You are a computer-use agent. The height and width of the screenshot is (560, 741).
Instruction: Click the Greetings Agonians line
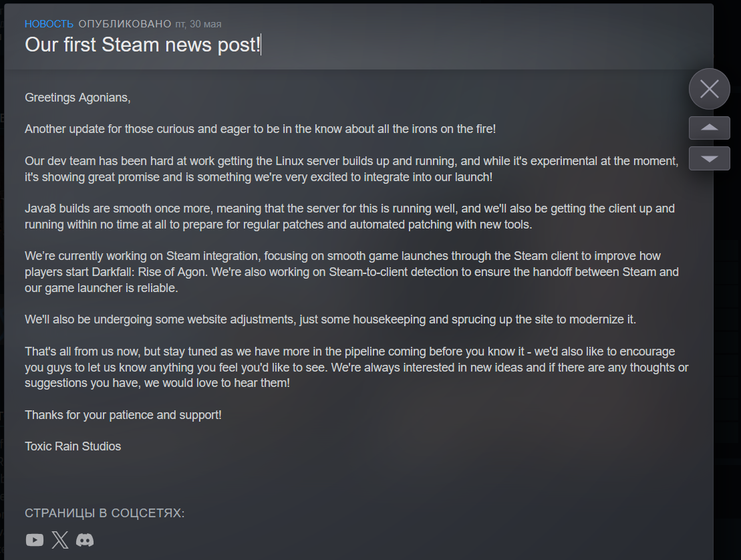point(78,98)
